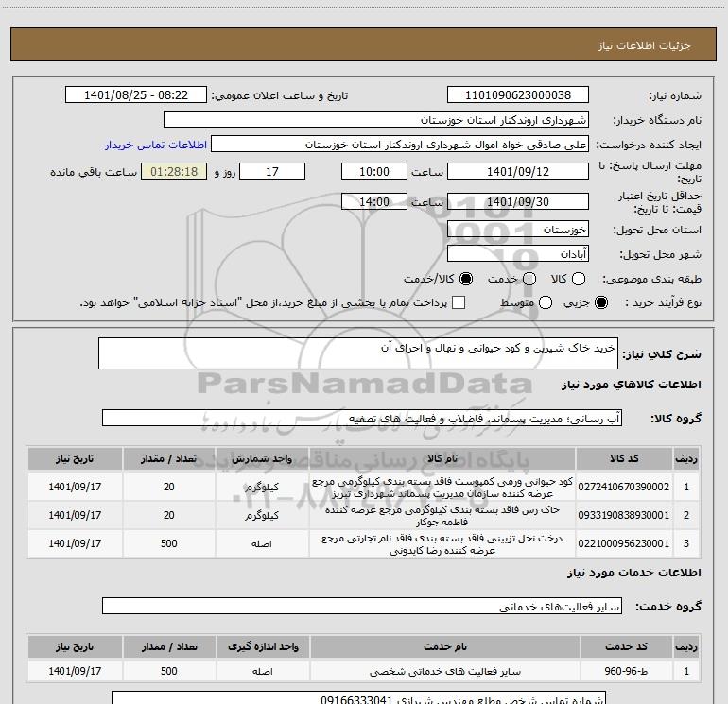Select the خاک رس item name
Screen dimensions: 728x704
pos(442,516)
